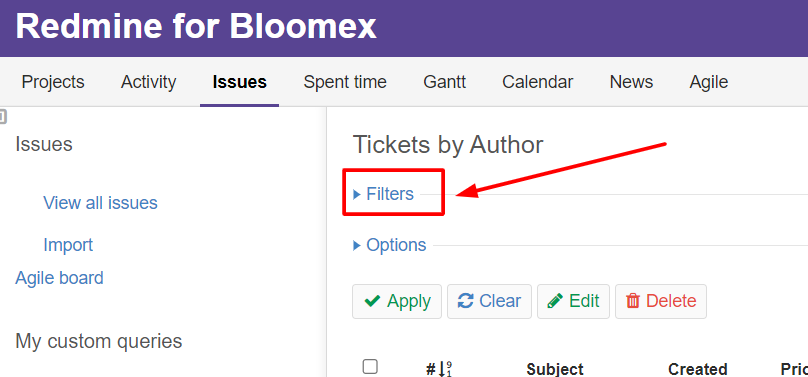Image resolution: width=808 pixels, height=377 pixels.
Task: Expand the Options section
Action: (390, 245)
